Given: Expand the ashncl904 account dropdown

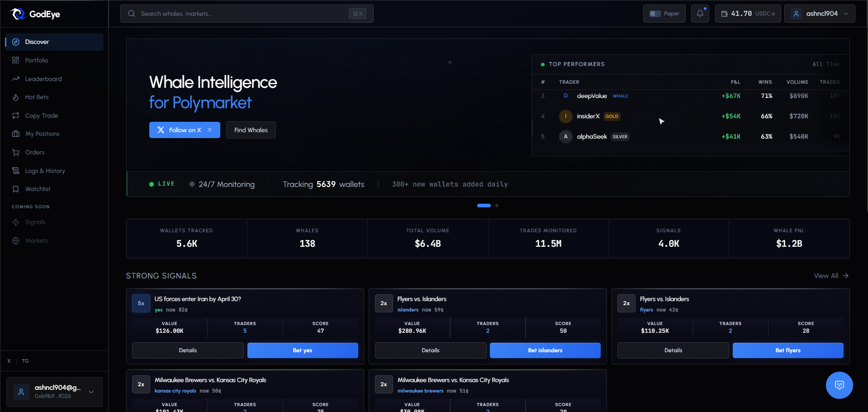Looking at the screenshot, I should tap(846, 14).
